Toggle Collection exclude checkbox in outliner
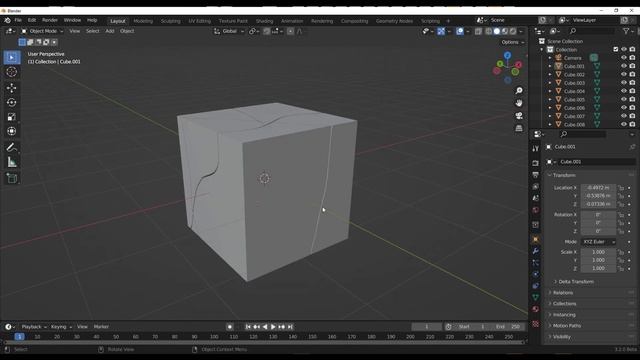This screenshot has width=640, height=360. [x=616, y=49]
